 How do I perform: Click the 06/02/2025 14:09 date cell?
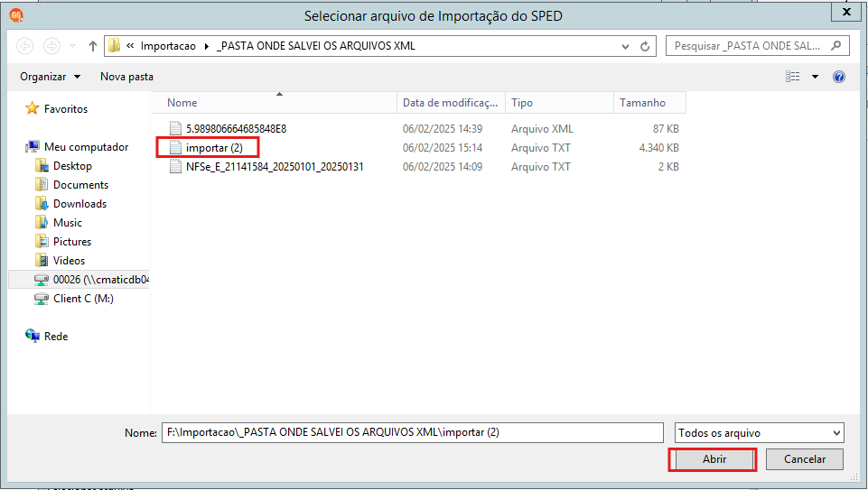click(443, 166)
